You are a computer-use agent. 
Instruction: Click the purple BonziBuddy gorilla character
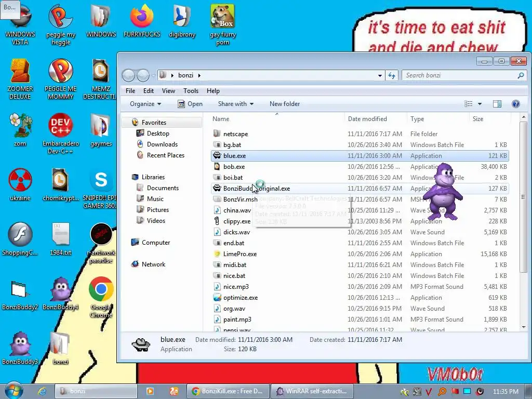click(x=443, y=191)
